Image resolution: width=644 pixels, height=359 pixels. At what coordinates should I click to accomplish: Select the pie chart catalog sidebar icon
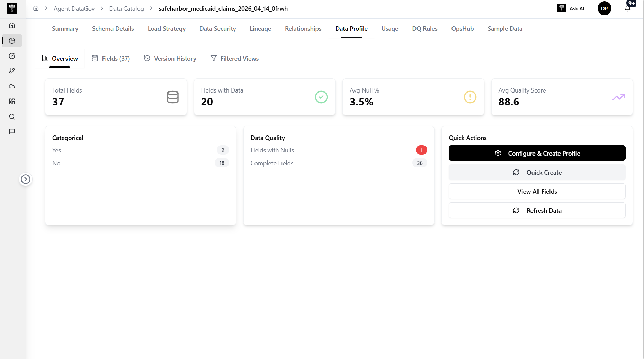(x=12, y=41)
